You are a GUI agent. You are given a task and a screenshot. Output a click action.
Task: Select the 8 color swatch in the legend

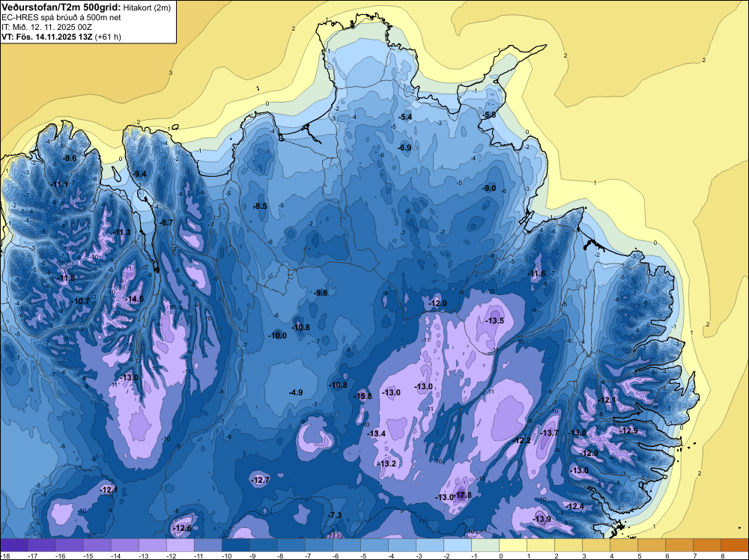(736, 545)
